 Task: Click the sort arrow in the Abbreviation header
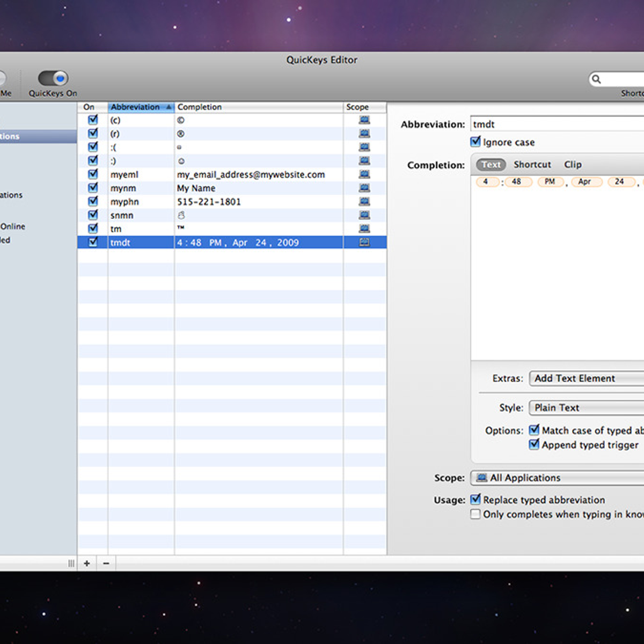click(x=169, y=107)
